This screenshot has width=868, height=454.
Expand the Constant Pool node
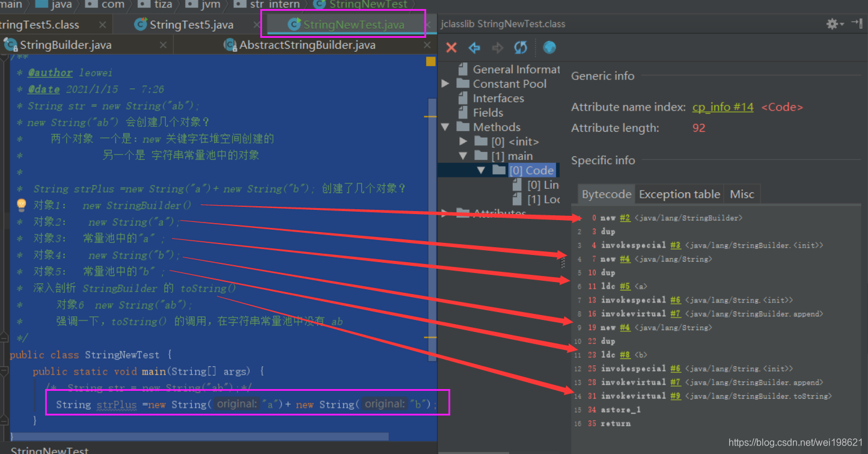(445, 84)
